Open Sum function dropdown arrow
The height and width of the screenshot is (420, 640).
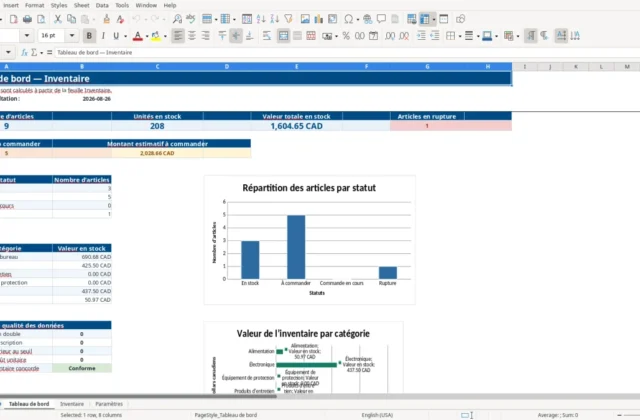(42, 53)
